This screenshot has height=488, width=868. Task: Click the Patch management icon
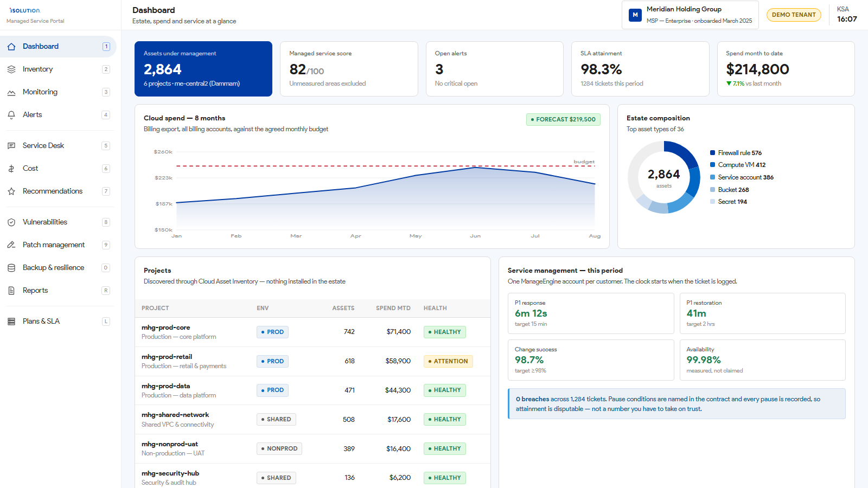pos(11,245)
